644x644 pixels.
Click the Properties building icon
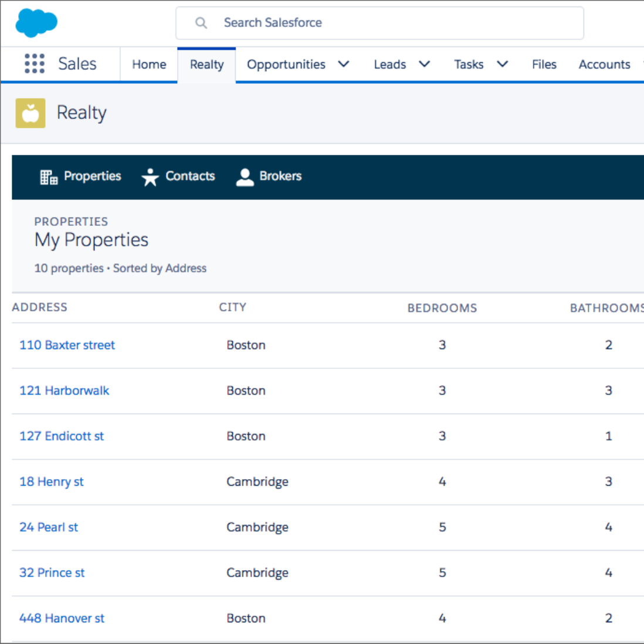49,177
